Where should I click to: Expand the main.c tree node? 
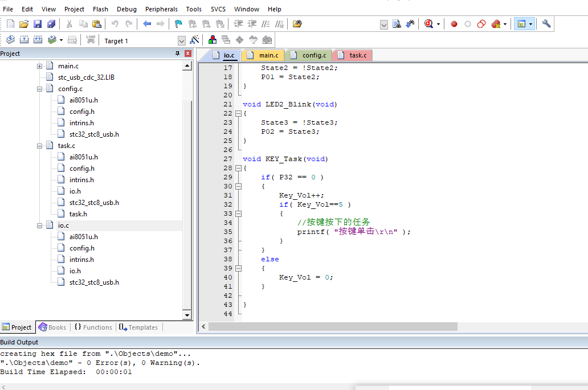pyautogui.click(x=40, y=66)
